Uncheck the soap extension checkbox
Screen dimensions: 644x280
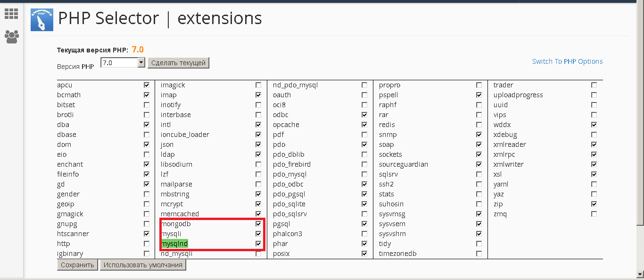pyautogui.click(x=479, y=144)
